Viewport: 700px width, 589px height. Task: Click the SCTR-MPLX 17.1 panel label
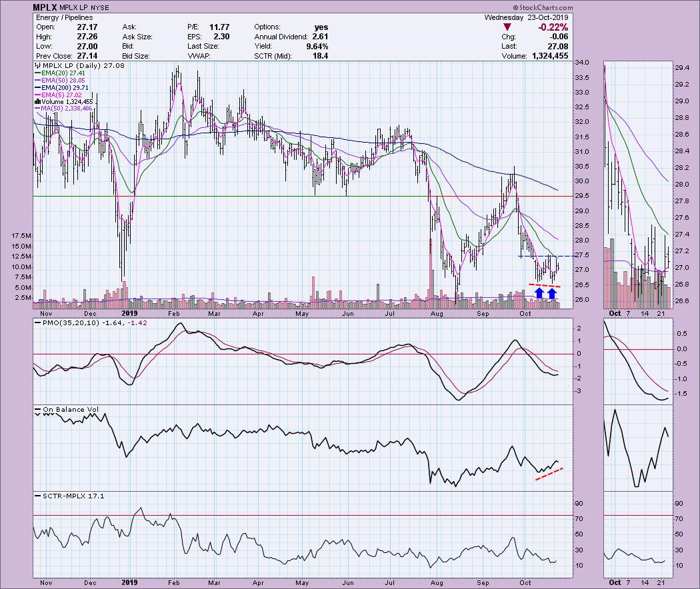tap(73, 496)
